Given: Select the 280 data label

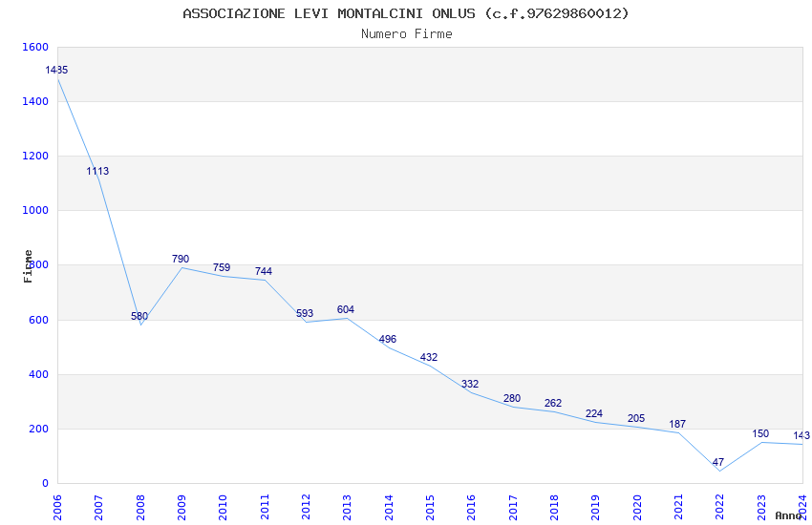Looking at the screenshot, I should [512, 398].
